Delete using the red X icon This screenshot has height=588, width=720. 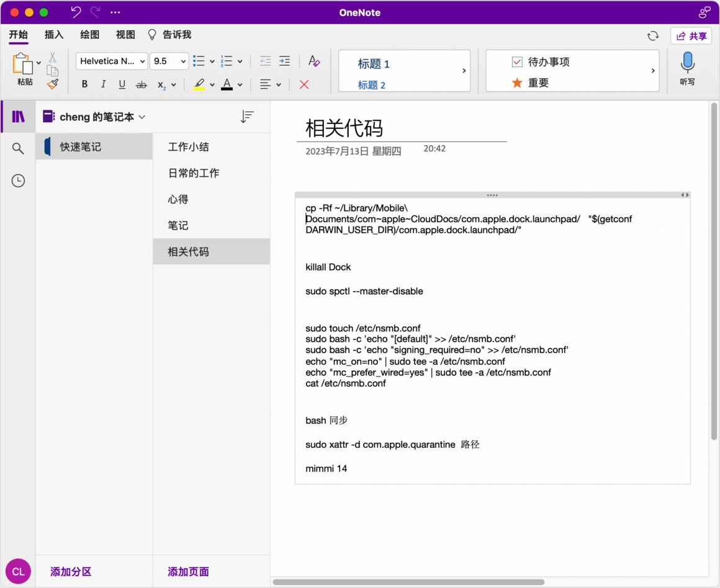pyautogui.click(x=304, y=84)
